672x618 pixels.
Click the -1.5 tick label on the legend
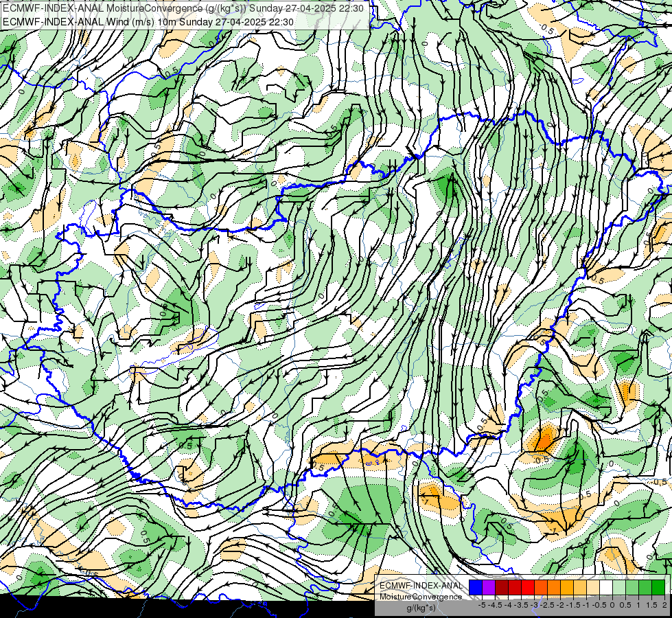[x=573, y=605]
